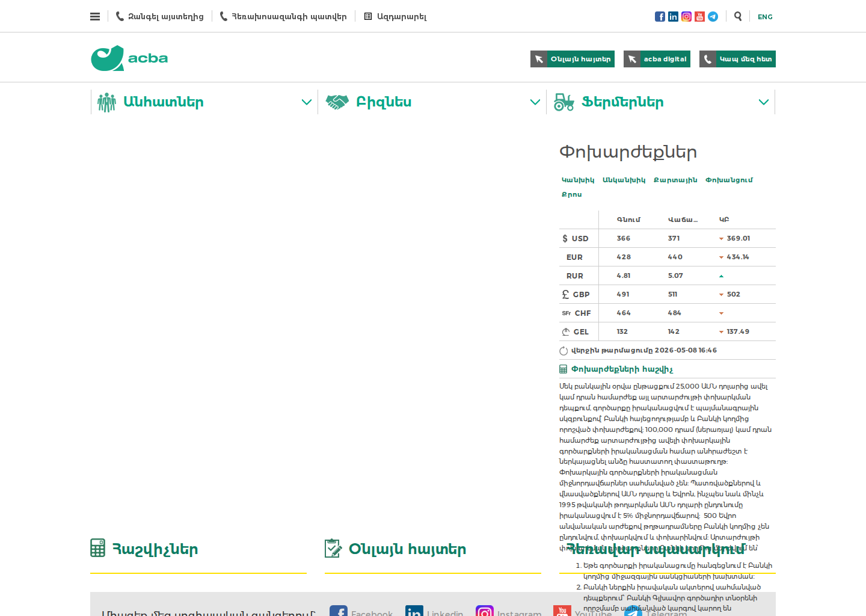The image size is (866, 616).
Task: Switch language to ENG
Action: coord(765,17)
